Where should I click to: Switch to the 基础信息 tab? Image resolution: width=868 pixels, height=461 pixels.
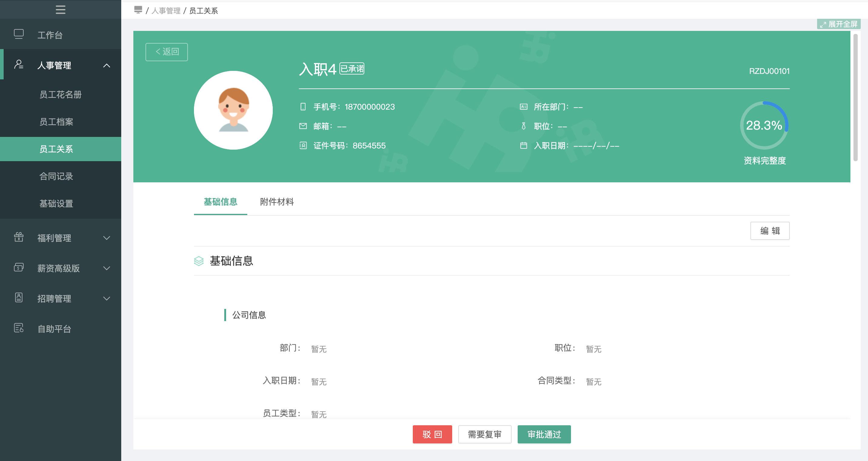coord(220,202)
